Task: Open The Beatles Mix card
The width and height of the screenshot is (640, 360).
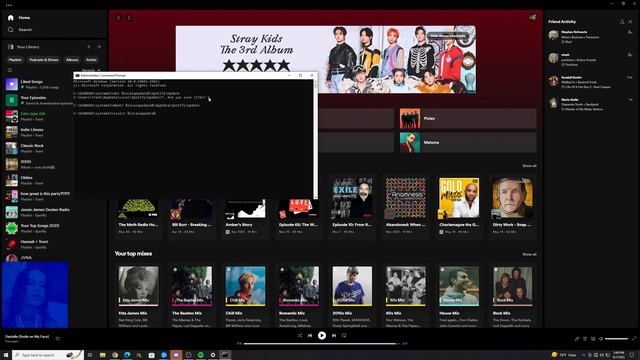Action: coord(192,296)
